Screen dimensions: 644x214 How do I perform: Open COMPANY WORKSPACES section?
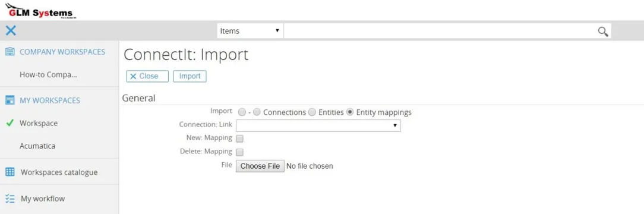[x=62, y=52]
